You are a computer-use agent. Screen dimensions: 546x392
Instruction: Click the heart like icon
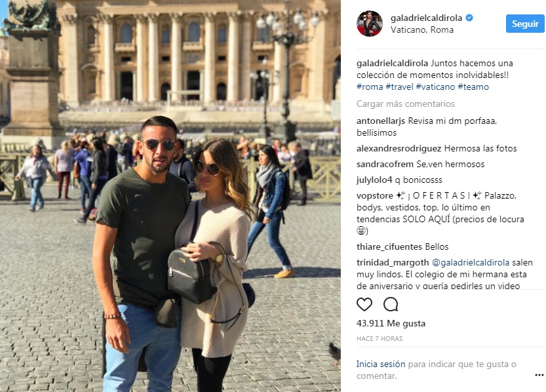pyautogui.click(x=364, y=305)
